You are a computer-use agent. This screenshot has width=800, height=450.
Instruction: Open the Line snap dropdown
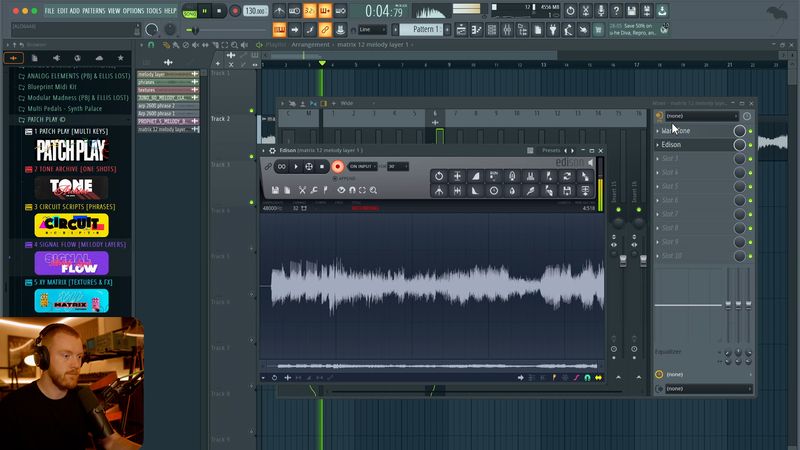point(372,30)
